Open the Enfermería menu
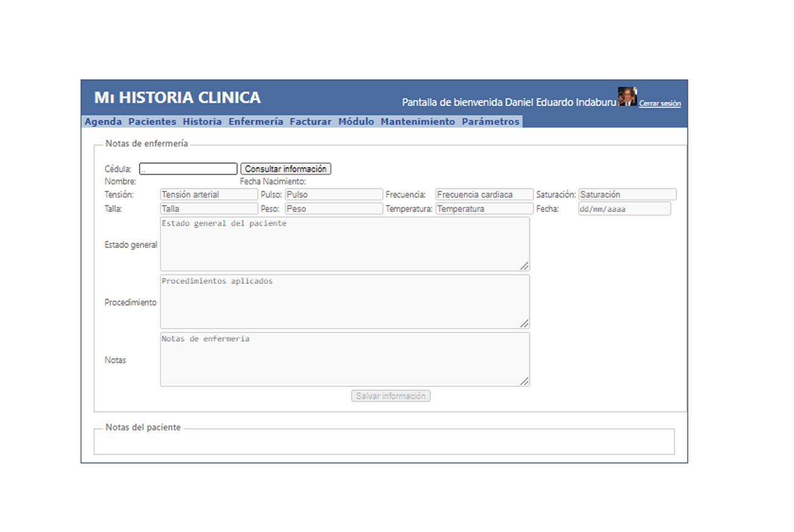This screenshot has width=794, height=532. [x=256, y=121]
